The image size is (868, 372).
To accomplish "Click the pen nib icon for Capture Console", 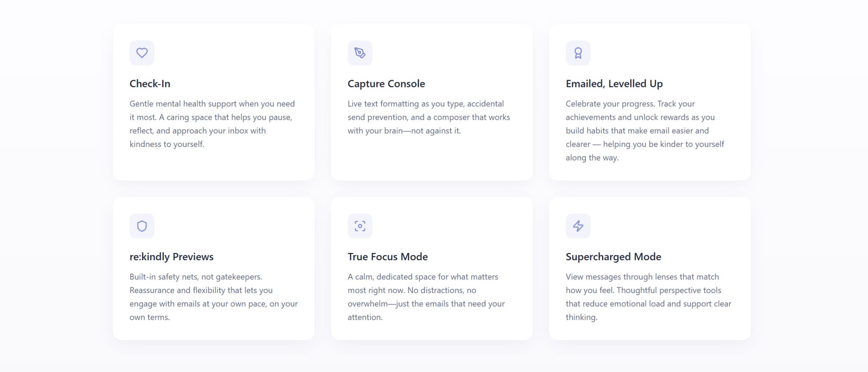I will [360, 53].
